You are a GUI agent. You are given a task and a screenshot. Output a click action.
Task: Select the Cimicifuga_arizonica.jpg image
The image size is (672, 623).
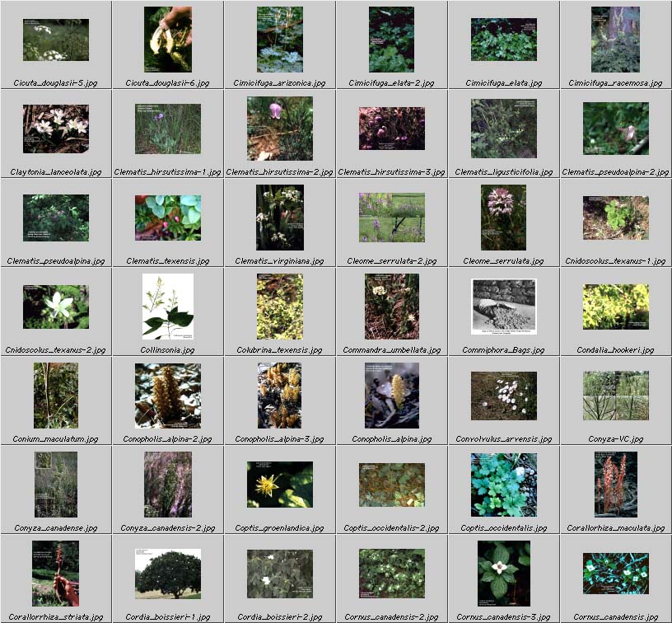pyautogui.click(x=279, y=40)
